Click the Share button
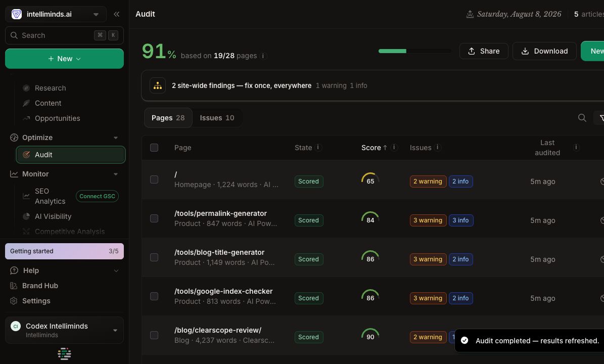Screen dimensions: 604x364 483,51
